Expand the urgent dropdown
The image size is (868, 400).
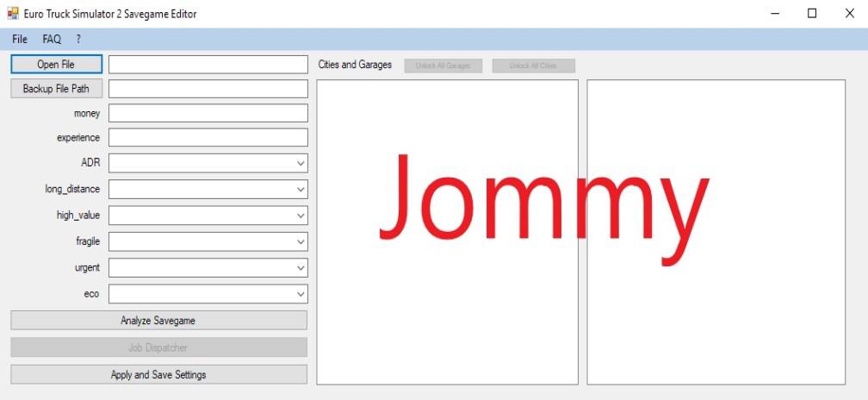(208, 268)
